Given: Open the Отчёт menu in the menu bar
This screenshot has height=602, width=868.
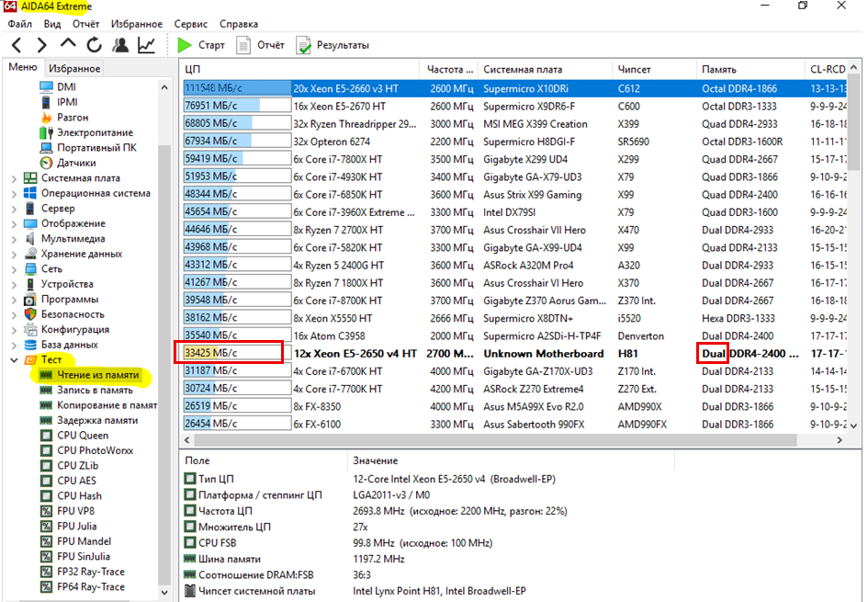Looking at the screenshot, I should (85, 24).
